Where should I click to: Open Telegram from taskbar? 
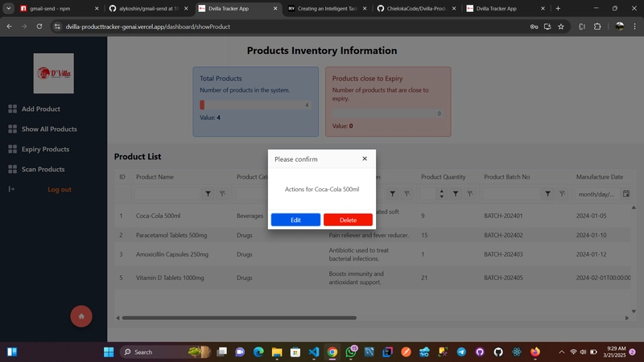coord(461,352)
